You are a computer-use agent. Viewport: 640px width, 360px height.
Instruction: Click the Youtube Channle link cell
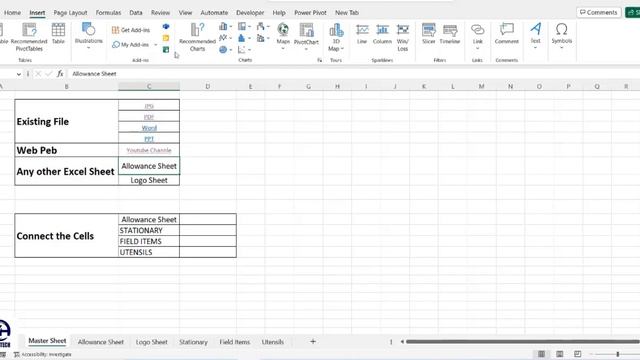click(149, 150)
